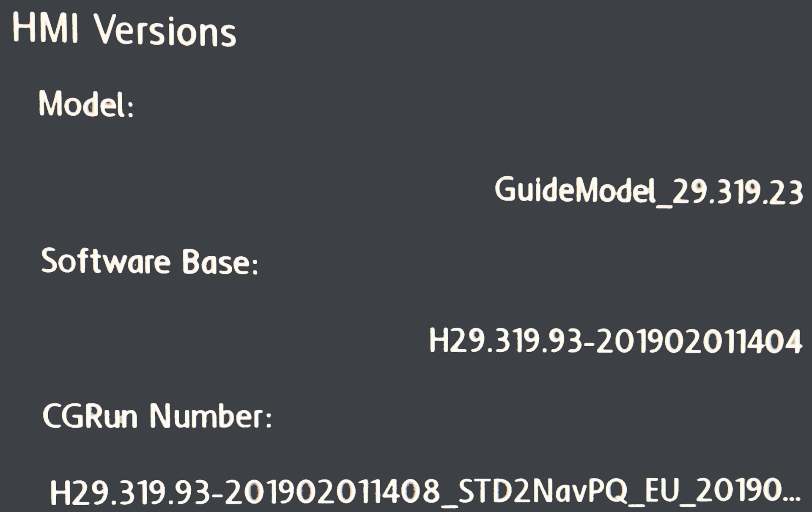
Task: Click "H29.319.93" prefix of CGRun Number value
Action: click(x=130, y=493)
